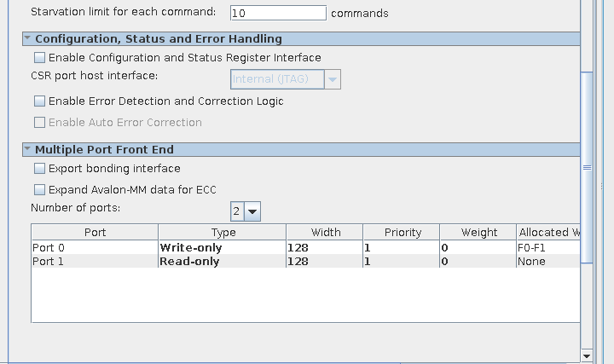The height and width of the screenshot is (364, 614).
Task: Select Read-only type cell for Port 1
Action: click(223, 262)
